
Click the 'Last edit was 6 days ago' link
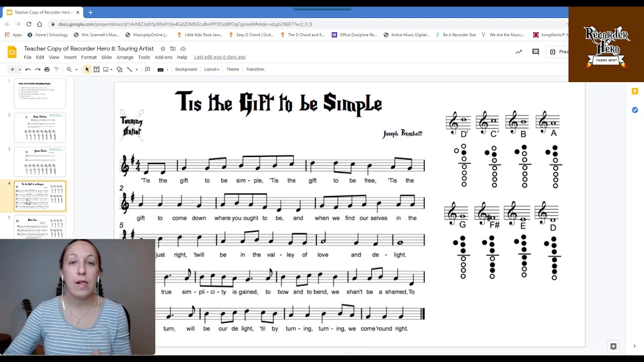point(220,57)
